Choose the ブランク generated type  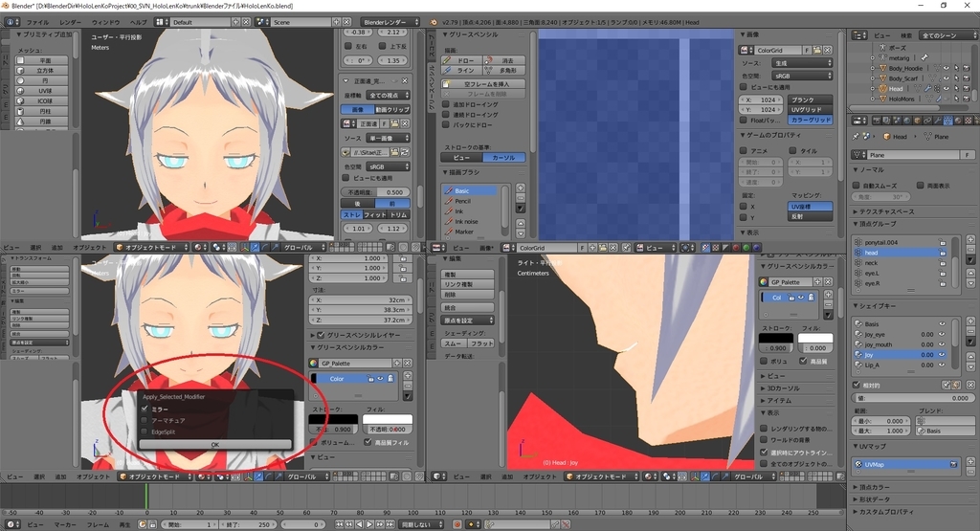[x=810, y=100]
